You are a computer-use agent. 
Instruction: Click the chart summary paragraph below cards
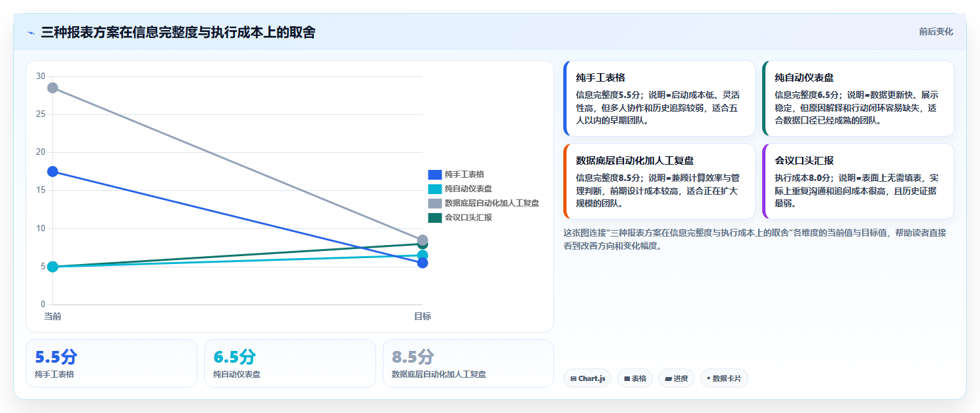[x=754, y=239]
